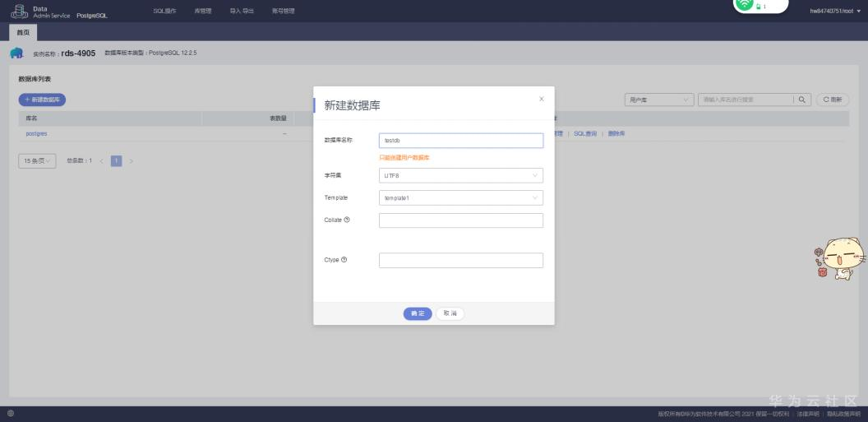This screenshot has height=422, width=868.
Task: Open the SQL操作 menu
Action: pyautogui.click(x=164, y=11)
